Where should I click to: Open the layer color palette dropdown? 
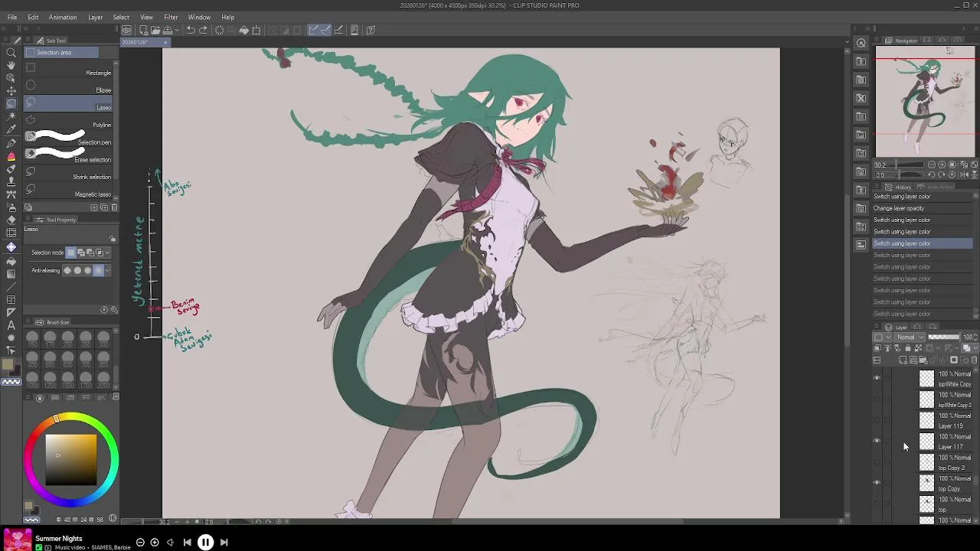(x=884, y=337)
